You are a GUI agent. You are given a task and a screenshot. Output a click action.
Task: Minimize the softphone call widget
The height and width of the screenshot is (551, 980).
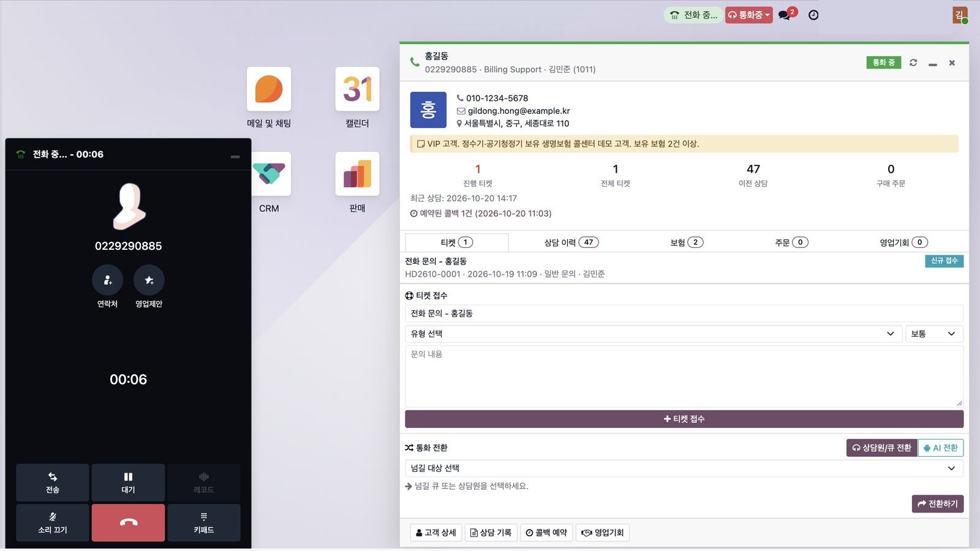[x=235, y=156]
